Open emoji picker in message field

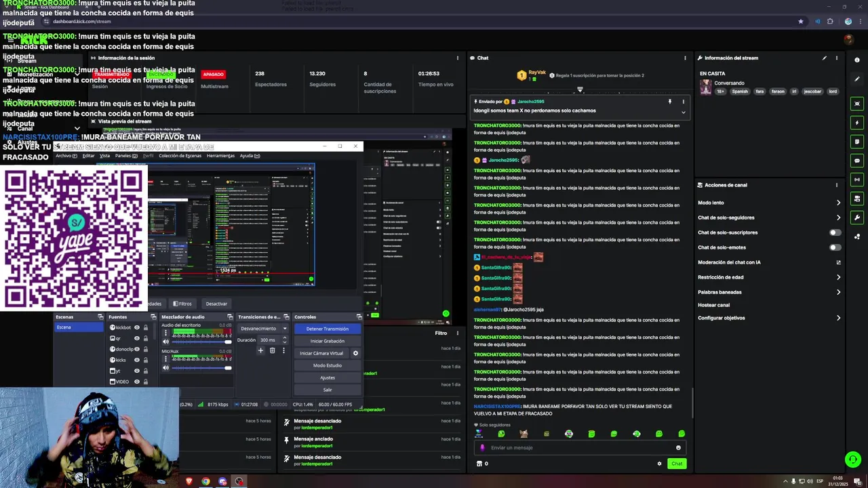pos(678,447)
